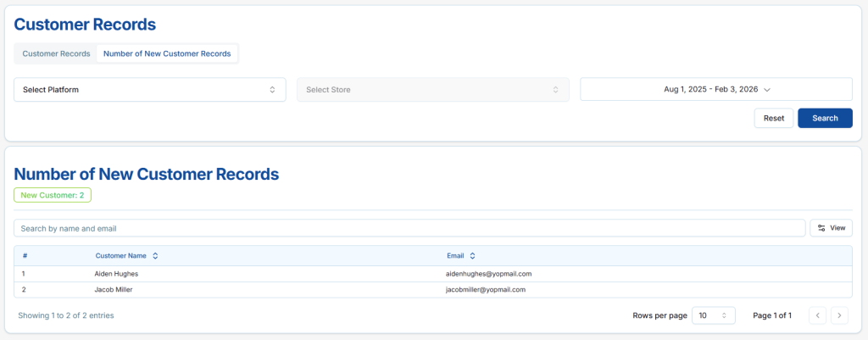Focus the search by name and email field
Viewport: 868px width, 340px height.
point(409,228)
